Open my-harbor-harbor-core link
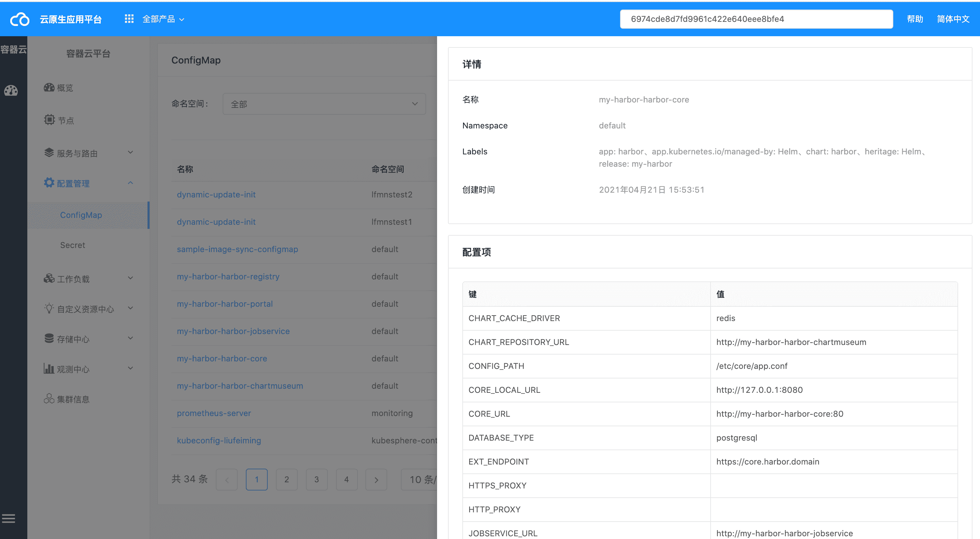This screenshot has height=539, width=980. point(222,359)
